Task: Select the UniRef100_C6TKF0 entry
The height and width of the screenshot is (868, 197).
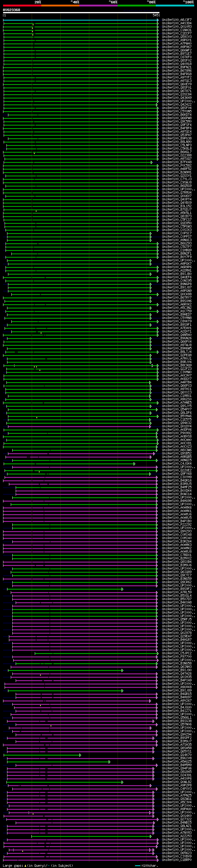Action: [176, 57]
